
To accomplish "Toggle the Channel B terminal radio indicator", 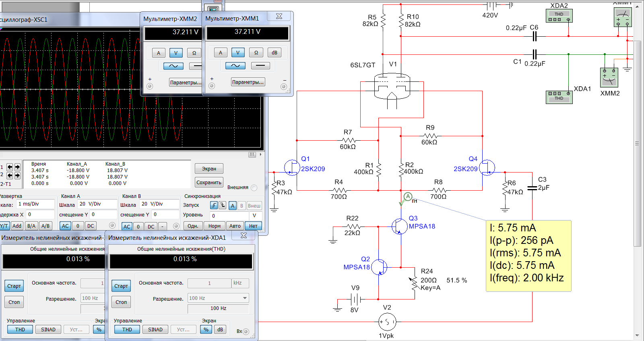I will 176,226.
